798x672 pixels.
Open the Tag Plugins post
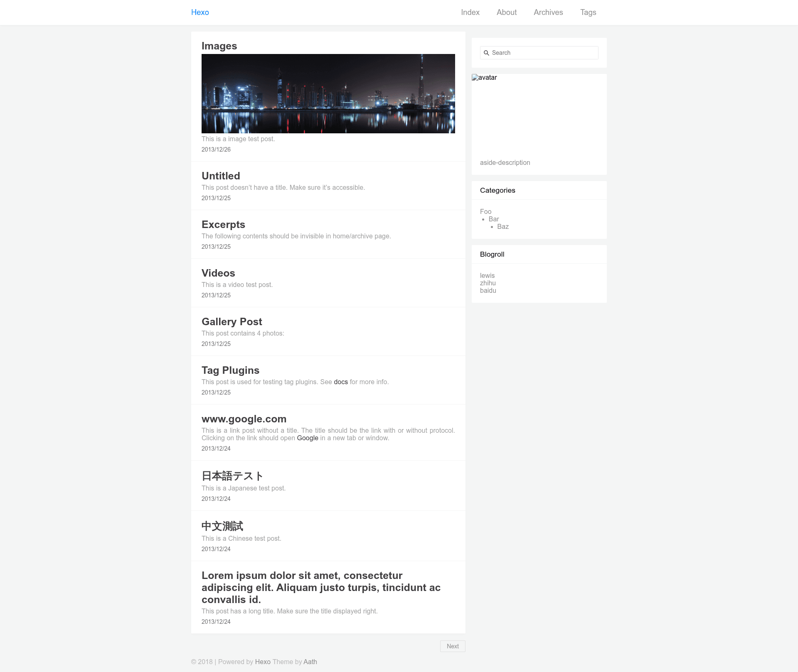click(x=230, y=370)
